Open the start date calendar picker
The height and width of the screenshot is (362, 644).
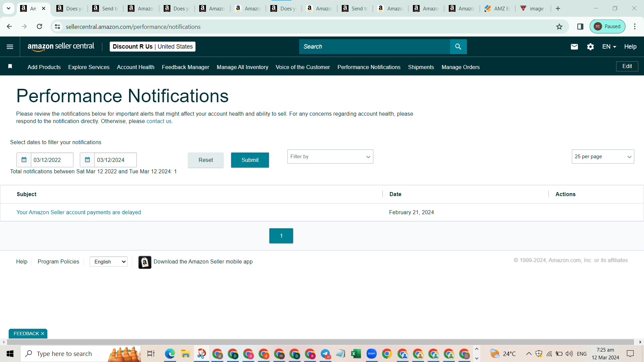pyautogui.click(x=24, y=160)
